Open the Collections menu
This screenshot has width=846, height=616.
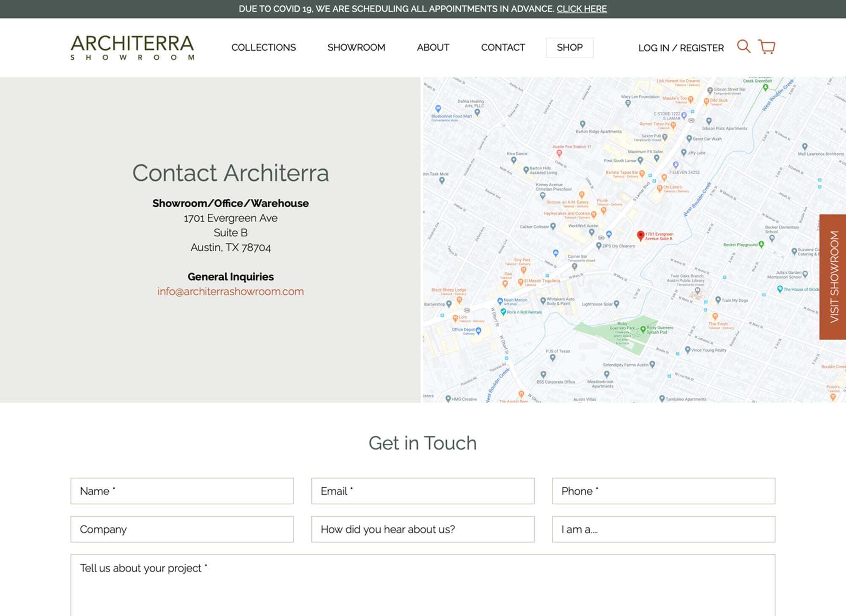coord(264,47)
